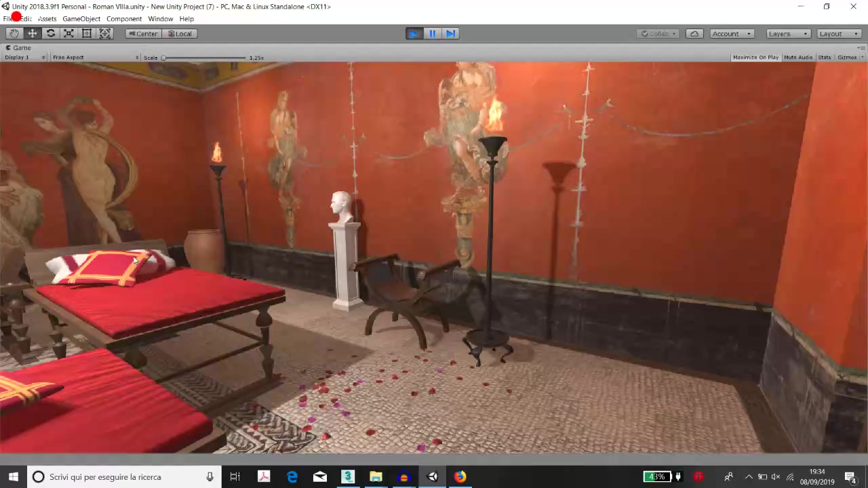
Task: Toggle the Stats overlay
Action: click(x=825, y=58)
